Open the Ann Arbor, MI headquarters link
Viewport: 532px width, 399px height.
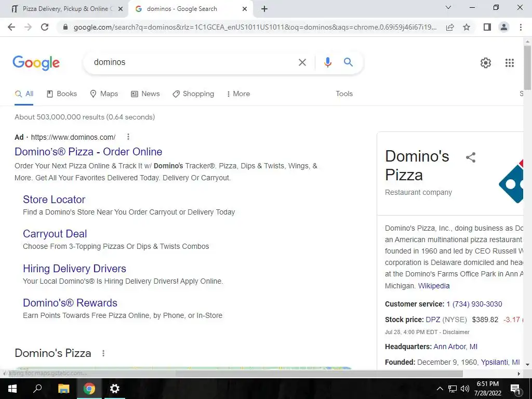[x=455, y=347]
